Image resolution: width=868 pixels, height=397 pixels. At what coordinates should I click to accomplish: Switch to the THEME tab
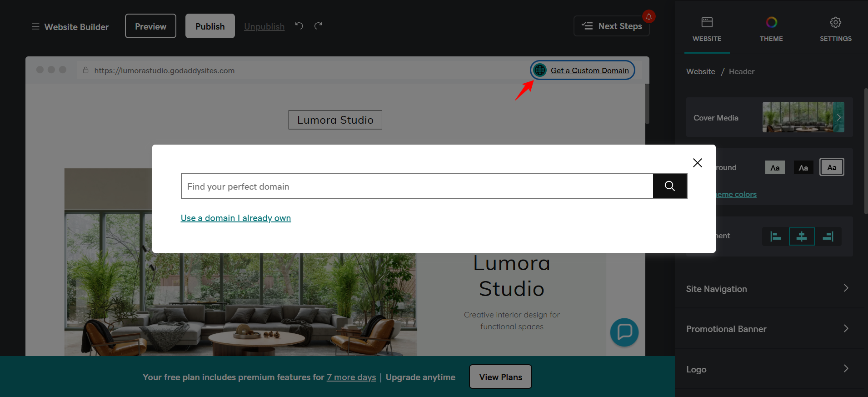[x=771, y=29]
